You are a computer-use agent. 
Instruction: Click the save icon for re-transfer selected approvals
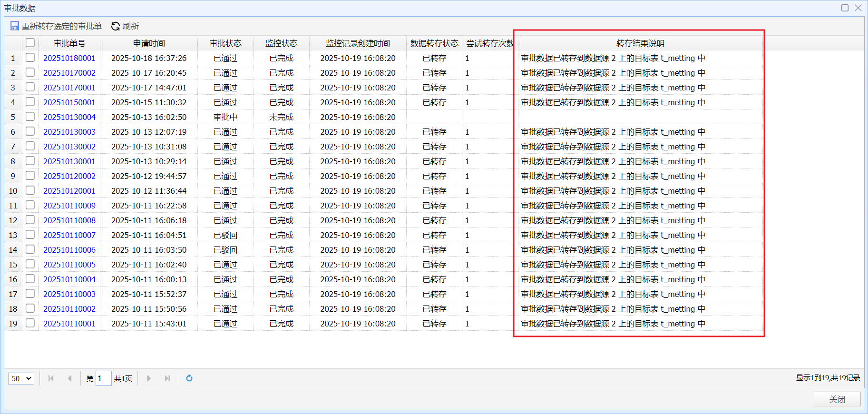(x=15, y=26)
